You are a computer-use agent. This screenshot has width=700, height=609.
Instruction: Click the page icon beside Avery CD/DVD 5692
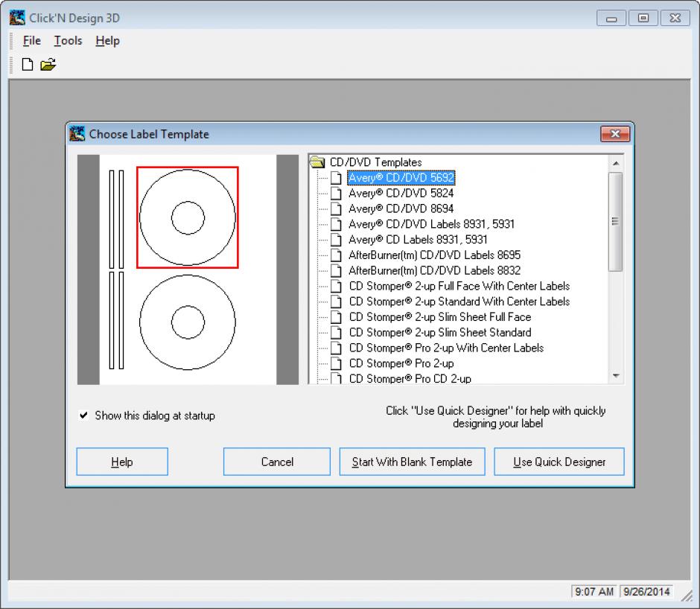[336, 178]
